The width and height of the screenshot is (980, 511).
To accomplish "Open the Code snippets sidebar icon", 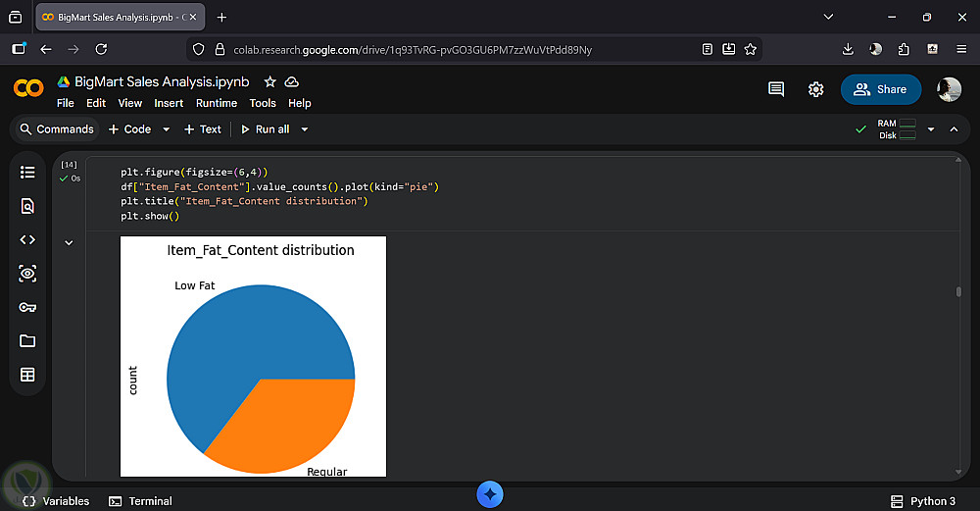I will click(27, 239).
